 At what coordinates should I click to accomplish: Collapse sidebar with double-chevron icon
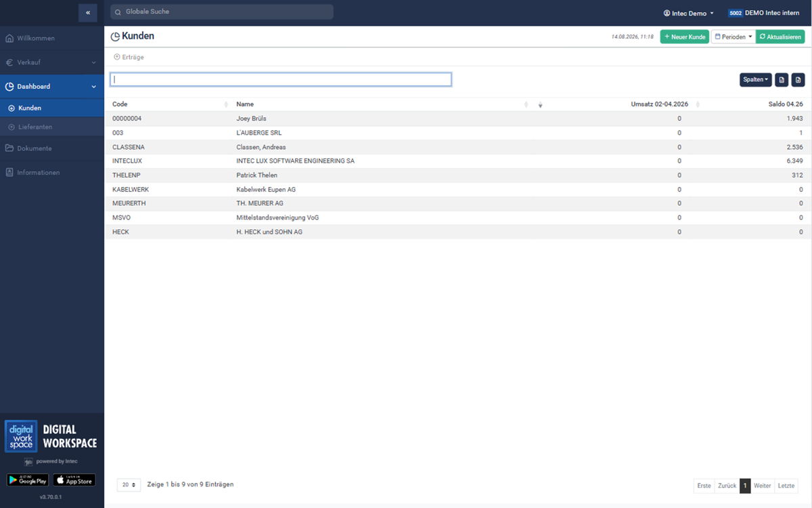[87, 12]
